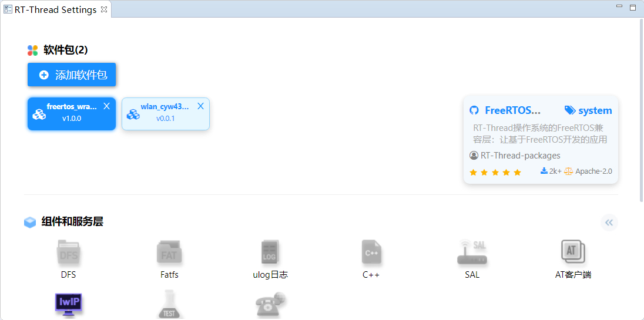Enable the C++ component icon
This screenshot has height=320, width=644.
[x=371, y=251]
